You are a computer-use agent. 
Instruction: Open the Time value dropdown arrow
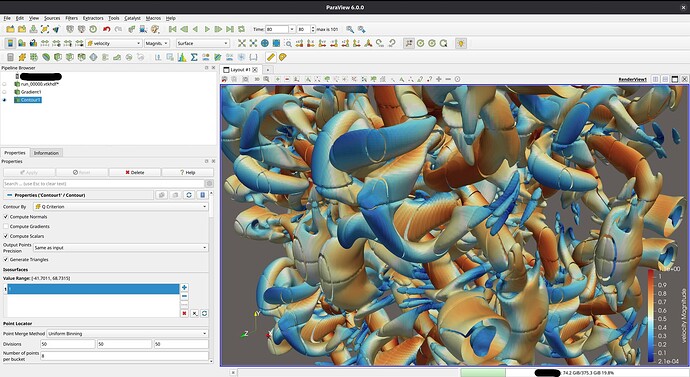[x=291, y=29]
